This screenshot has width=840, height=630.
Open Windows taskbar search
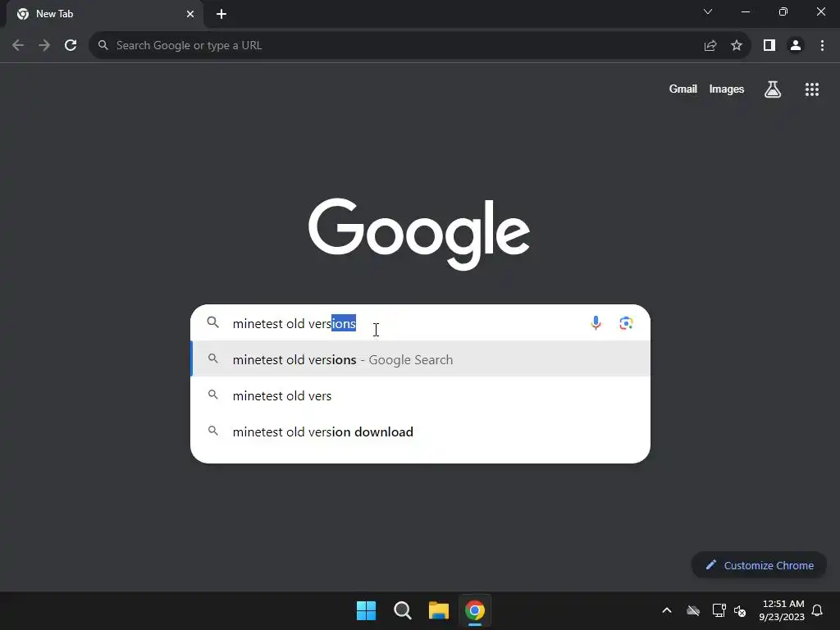click(x=402, y=610)
